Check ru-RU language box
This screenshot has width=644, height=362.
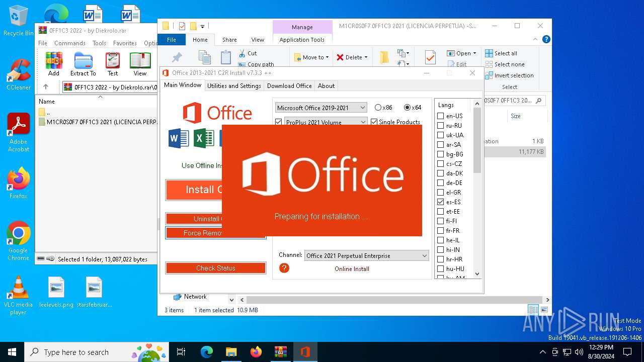[440, 126]
